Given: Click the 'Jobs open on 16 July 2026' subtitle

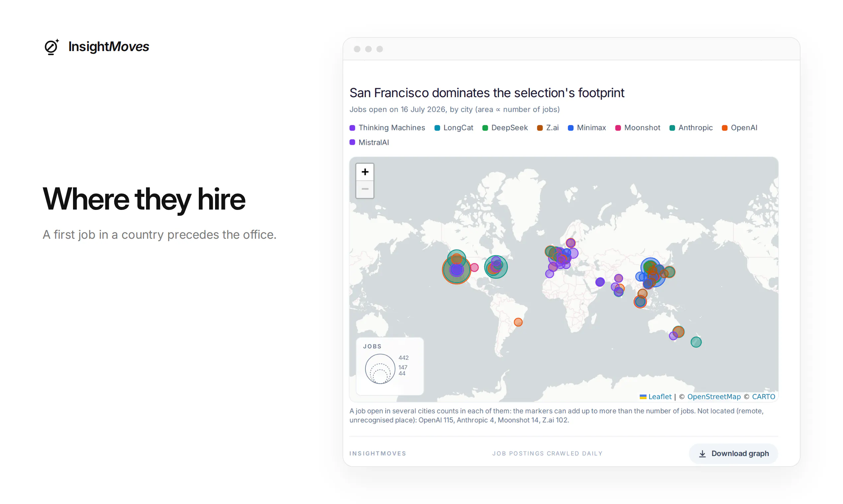Looking at the screenshot, I should click(454, 109).
